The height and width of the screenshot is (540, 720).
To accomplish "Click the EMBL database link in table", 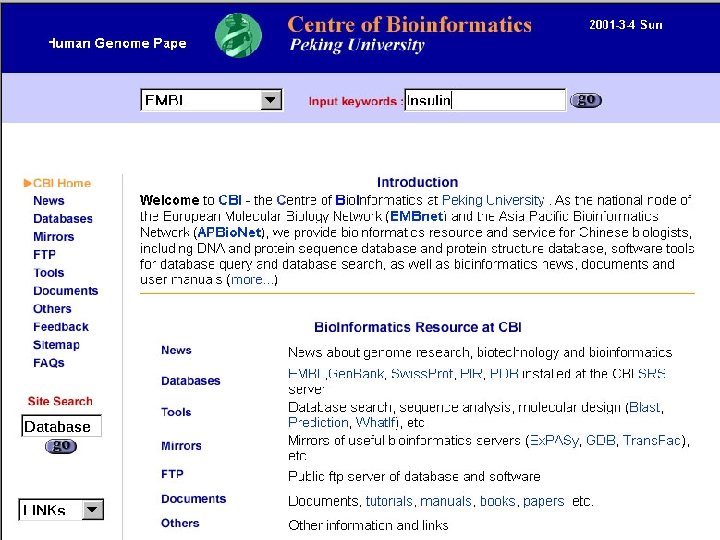I will tap(304, 374).
